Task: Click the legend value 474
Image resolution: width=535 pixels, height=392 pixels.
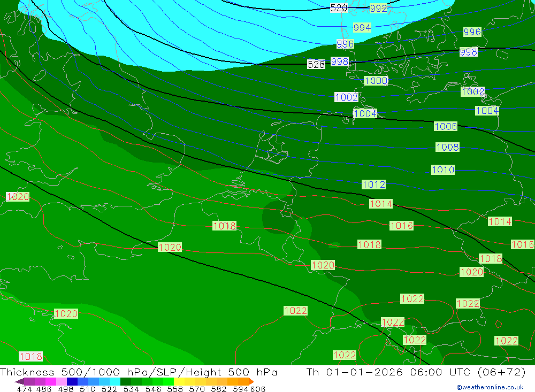Action: coord(24,389)
